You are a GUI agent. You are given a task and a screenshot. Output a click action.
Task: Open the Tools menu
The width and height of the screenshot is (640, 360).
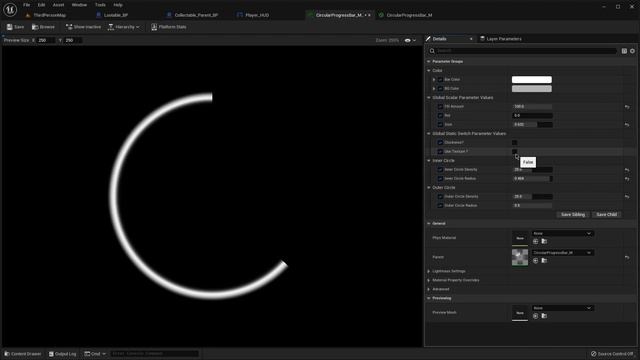click(100, 5)
